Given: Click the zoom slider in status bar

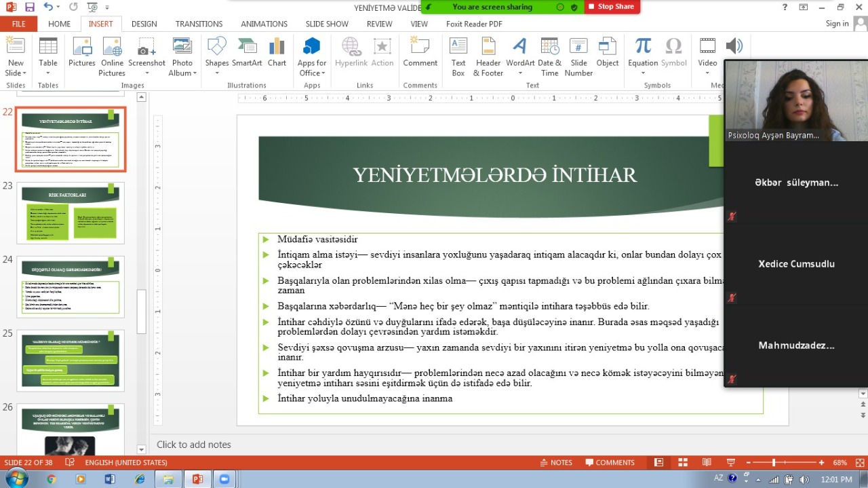Looking at the screenshot, I should pos(774,463).
